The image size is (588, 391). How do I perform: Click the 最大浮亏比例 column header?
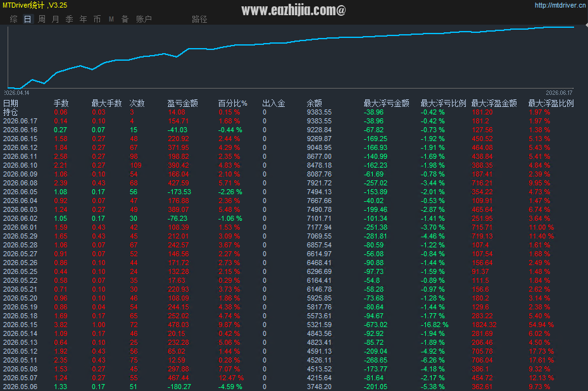point(443,103)
